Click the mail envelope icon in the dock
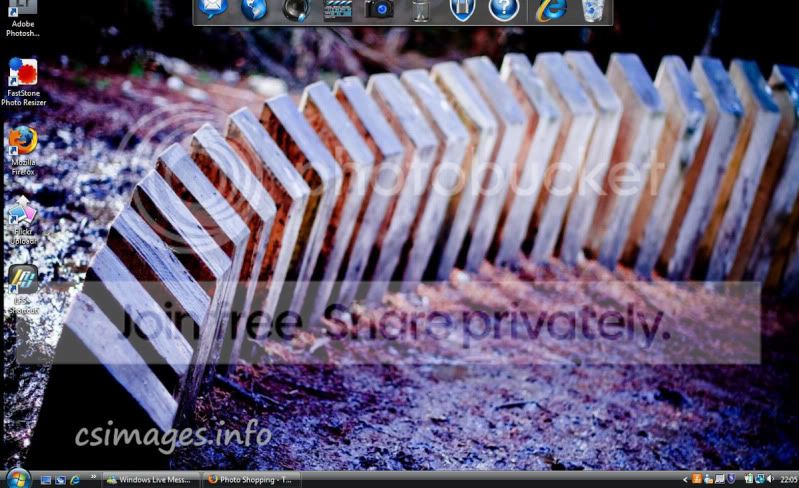The height and width of the screenshot is (488, 799). tap(213, 9)
